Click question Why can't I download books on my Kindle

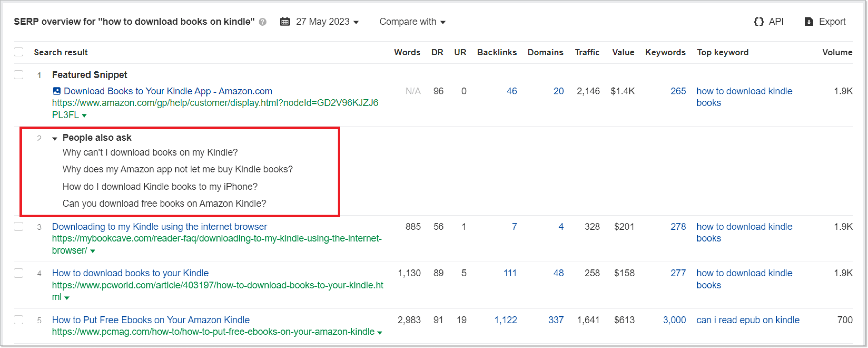pos(150,152)
